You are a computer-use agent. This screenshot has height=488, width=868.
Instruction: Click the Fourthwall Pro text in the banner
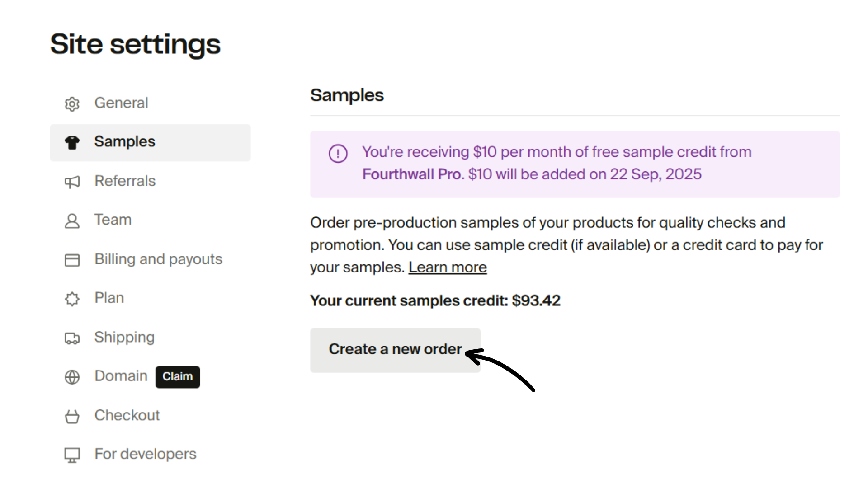coord(411,174)
